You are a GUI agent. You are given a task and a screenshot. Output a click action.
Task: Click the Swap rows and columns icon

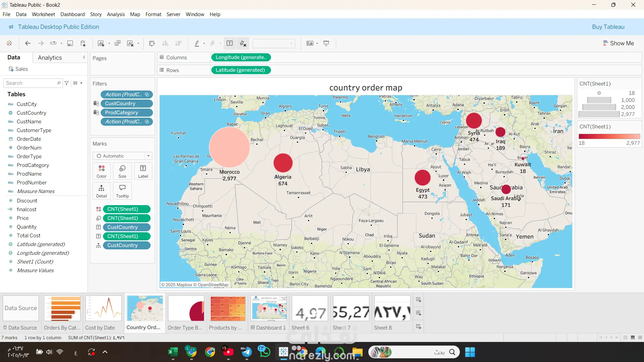152,43
